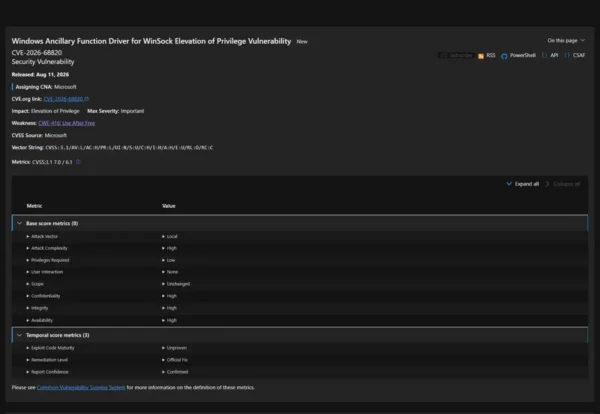The width and height of the screenshot is (600, 414).
Task: Click the PowerShell GitHub icon
Action: click(x=504, y=56)
